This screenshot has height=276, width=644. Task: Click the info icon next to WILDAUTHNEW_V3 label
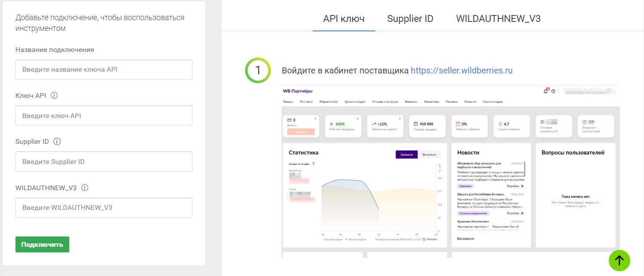[x=85, y=188]
